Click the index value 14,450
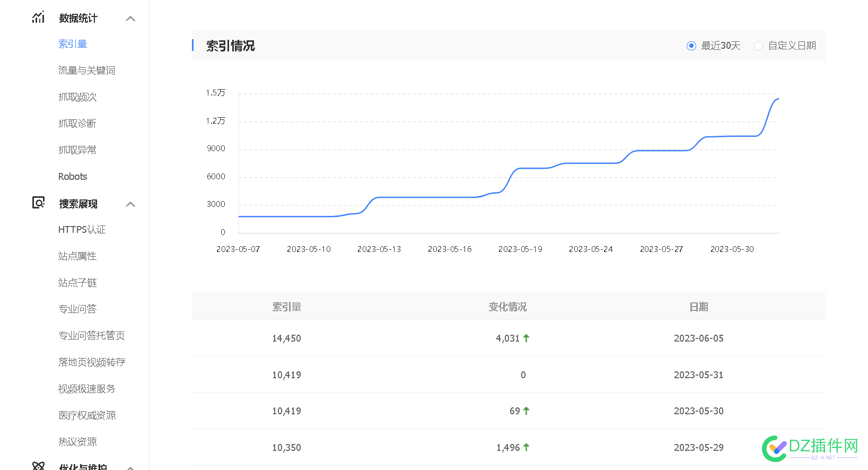Screen dimensions: 868x470 (286, 338)
